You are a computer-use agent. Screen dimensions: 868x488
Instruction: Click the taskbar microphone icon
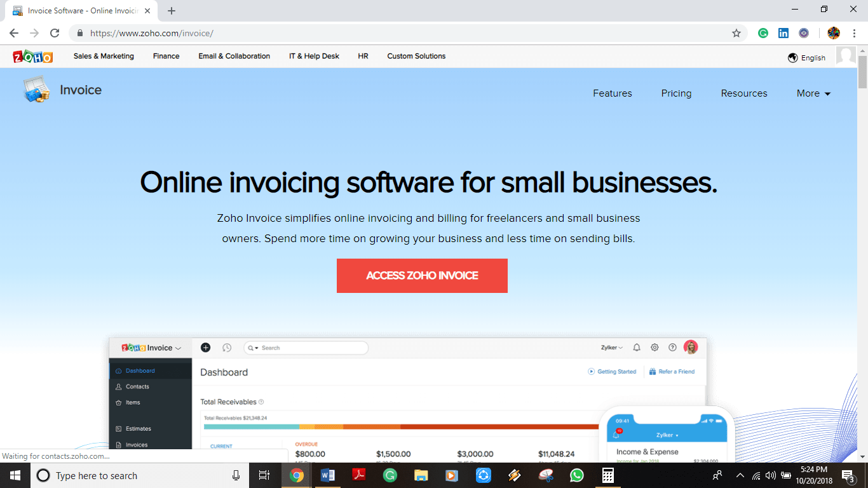236,475
